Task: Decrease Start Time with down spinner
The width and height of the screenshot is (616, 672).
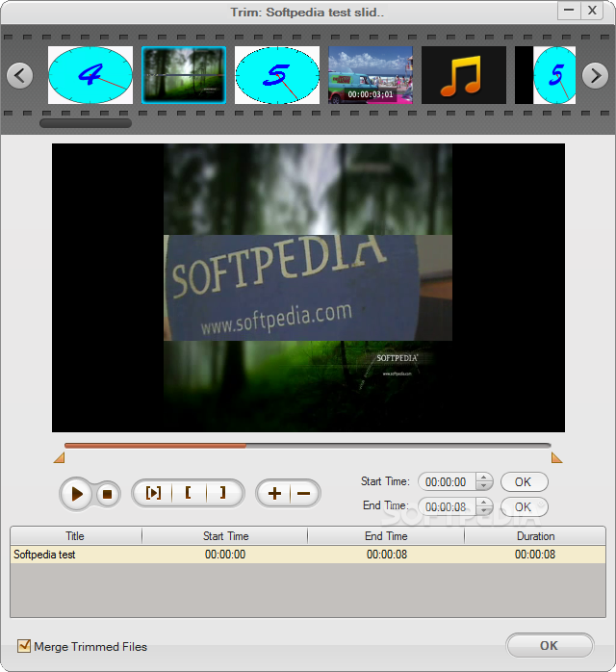Action: tap(483, 486)
